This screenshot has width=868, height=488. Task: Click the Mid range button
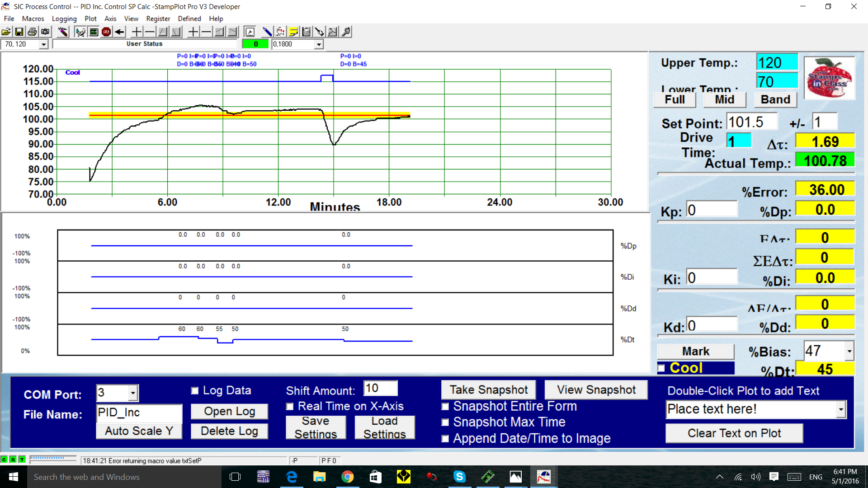(x=724, y=100)
